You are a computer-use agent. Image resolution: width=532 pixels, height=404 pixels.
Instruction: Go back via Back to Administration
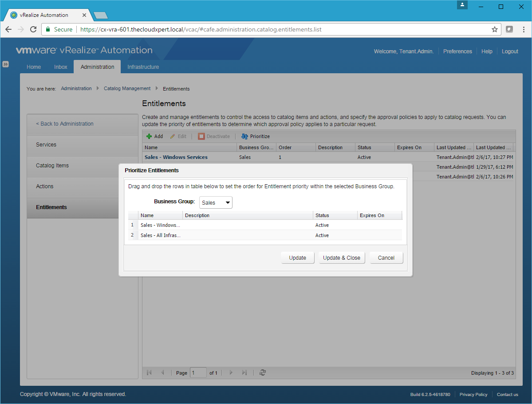coord(65,124)
